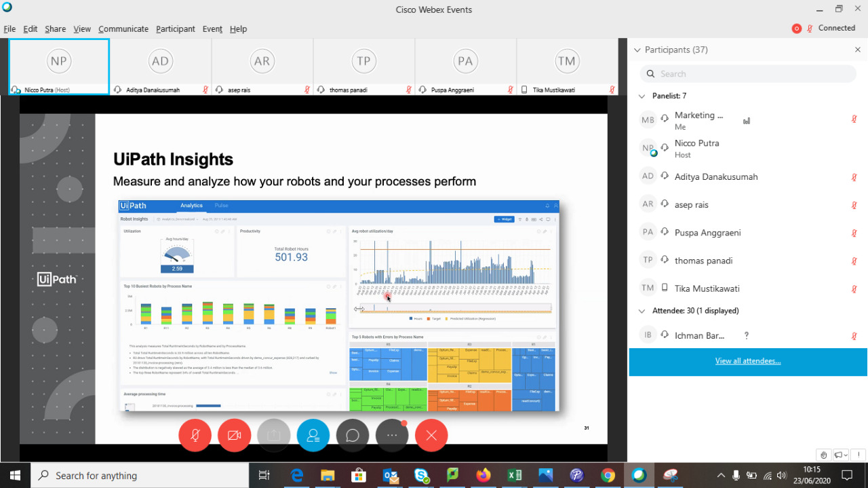Click the Windows Search for anything box
Screen dimensions: 868x488
[140, 475]
